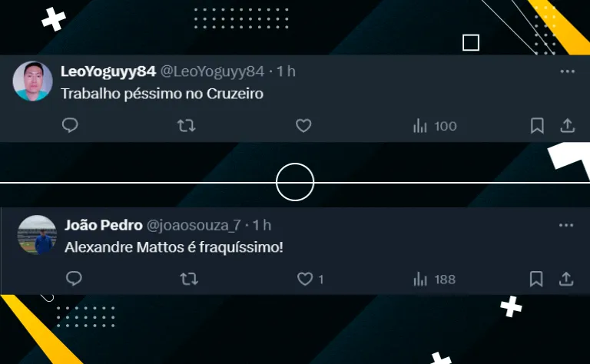
Task: Visit the @joaosouza_7 handle link
Action: tap(194, 225)
